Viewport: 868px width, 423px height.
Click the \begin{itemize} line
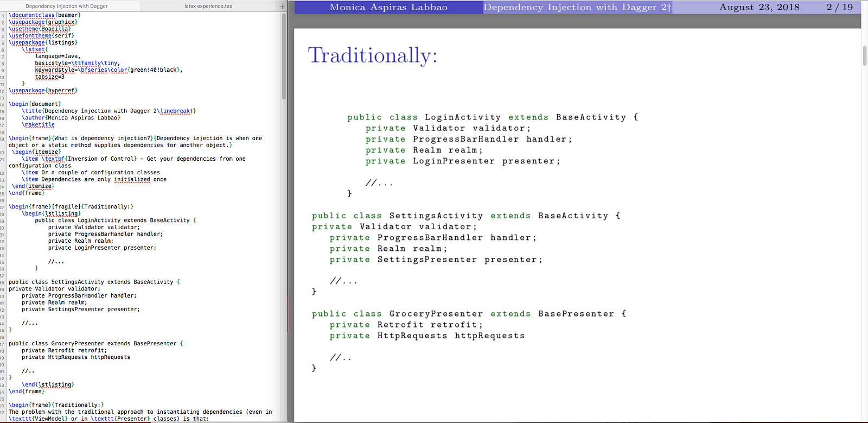tap(37, 152)
